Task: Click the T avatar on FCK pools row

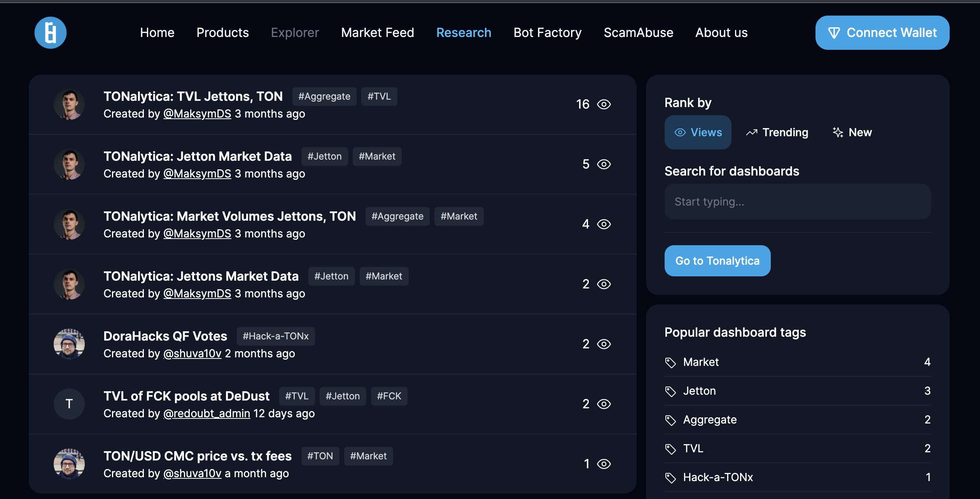Action: tap(69, 404)
